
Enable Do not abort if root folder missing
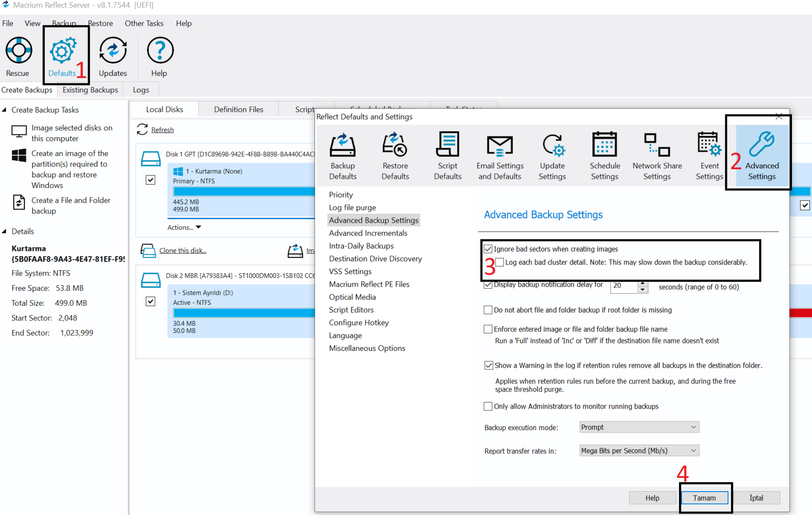488,310
